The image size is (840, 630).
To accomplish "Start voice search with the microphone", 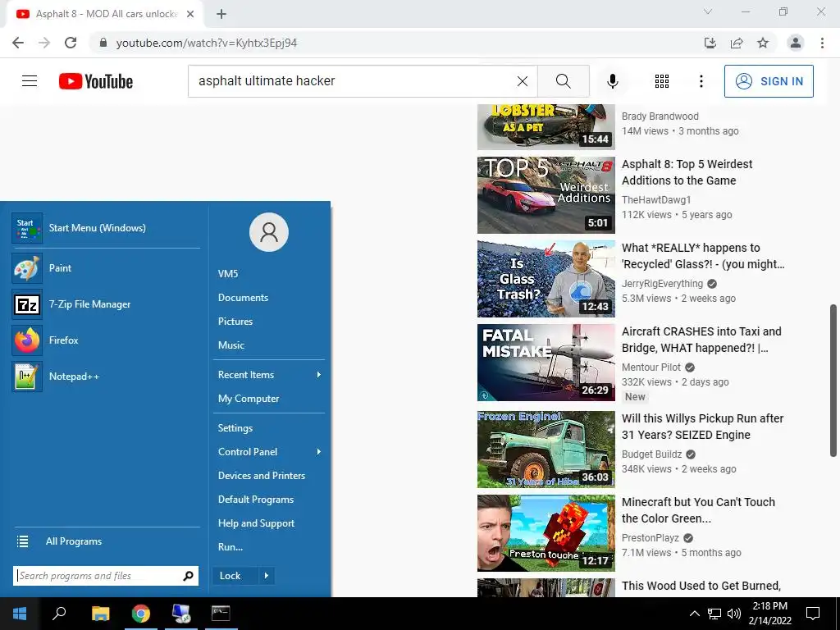I will click(612, 81).
